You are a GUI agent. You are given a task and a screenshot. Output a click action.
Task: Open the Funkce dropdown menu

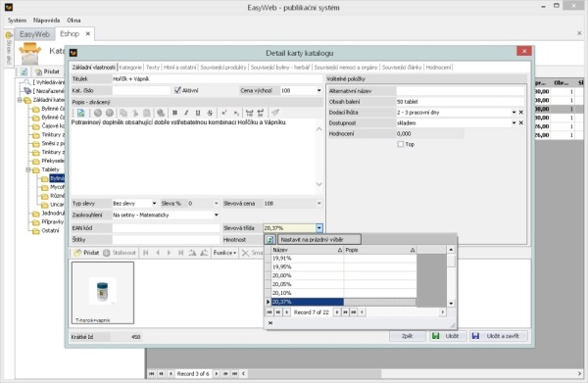[x=224, y=253]
